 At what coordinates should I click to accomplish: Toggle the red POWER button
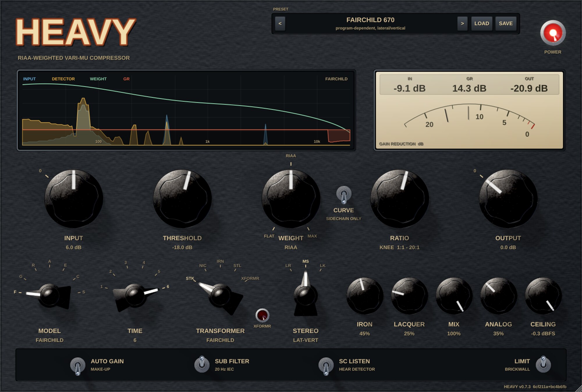pyautogui.click(x=553, y=33)
